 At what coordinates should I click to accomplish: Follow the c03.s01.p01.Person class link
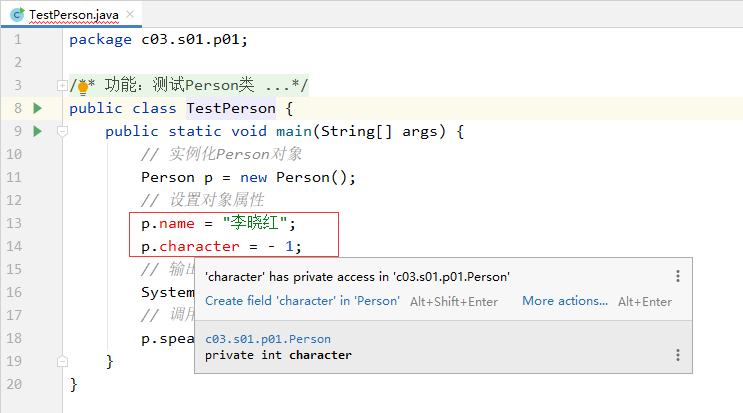(x=268, y=339)
